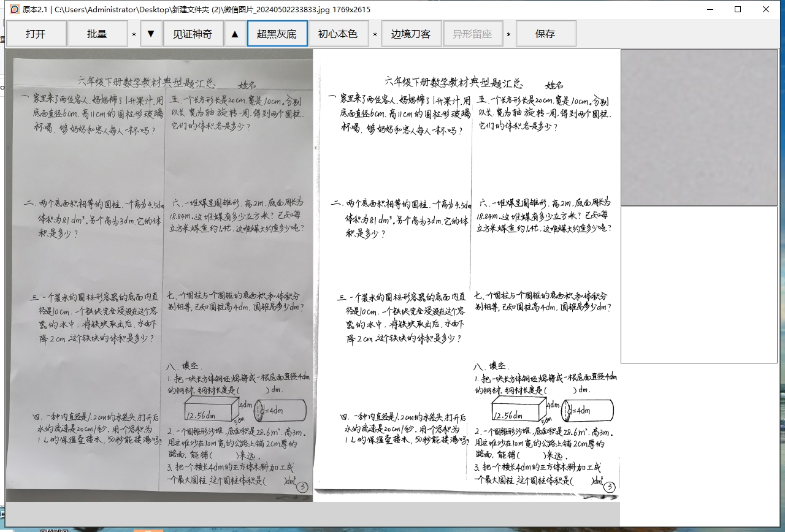
Task: Apply the 边境刀客 edge-cropping mode
Action: [412, 34]
